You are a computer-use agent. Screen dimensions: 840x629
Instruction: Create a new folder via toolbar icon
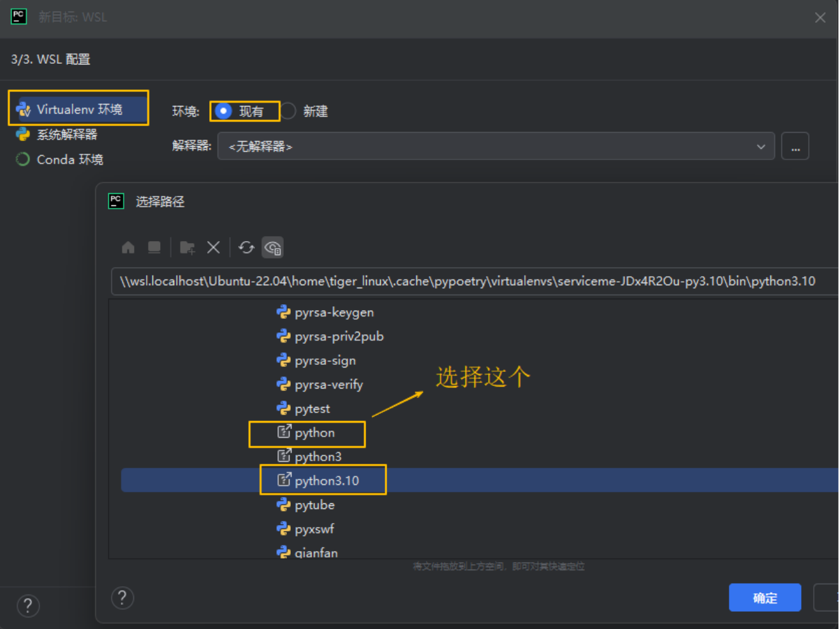point(187,248)
